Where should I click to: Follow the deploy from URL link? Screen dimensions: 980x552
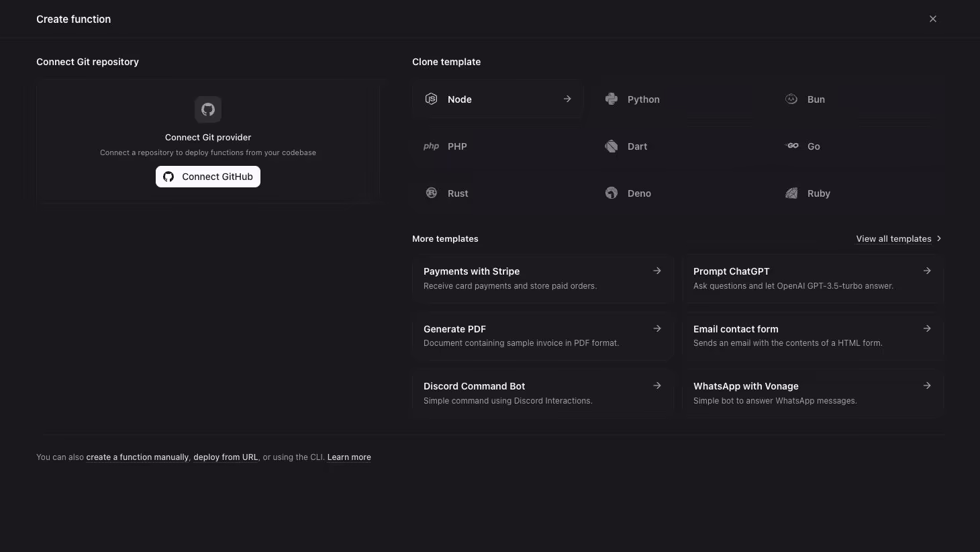point(226,457)
